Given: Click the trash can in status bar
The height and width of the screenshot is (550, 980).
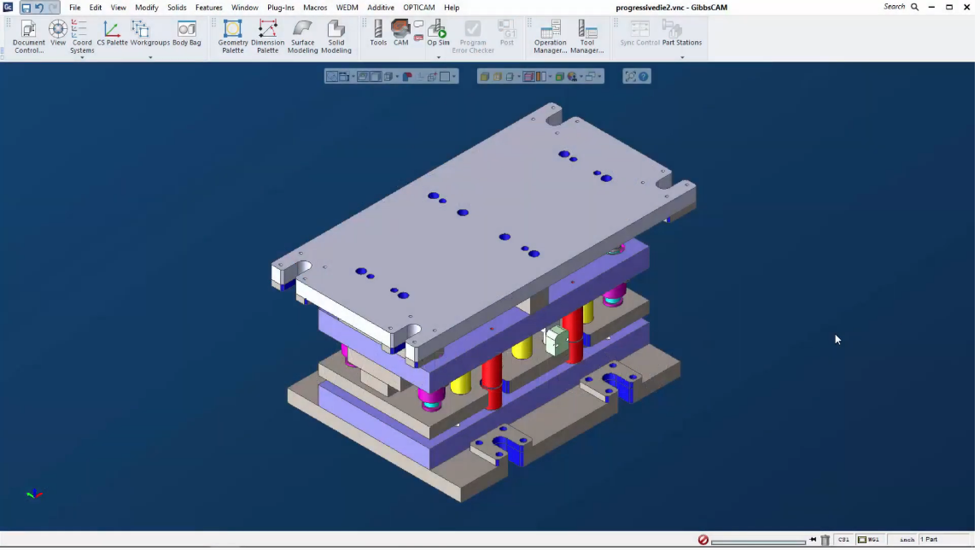Looking at the screenshot, I should coord(825,540).
